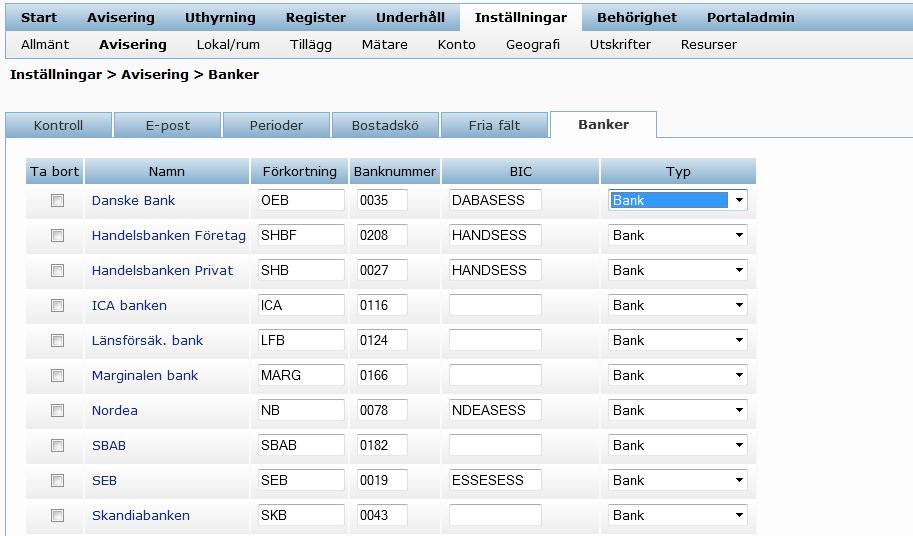
Task: Open the Typ dropdown for Handelsbanken Företag
Action: (x=678, y=235)
